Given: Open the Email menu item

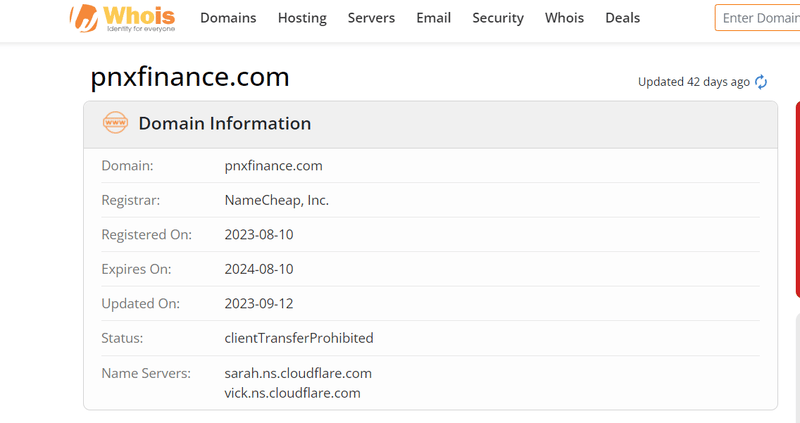Looking at the screenshot, I should tap(434, 18).
